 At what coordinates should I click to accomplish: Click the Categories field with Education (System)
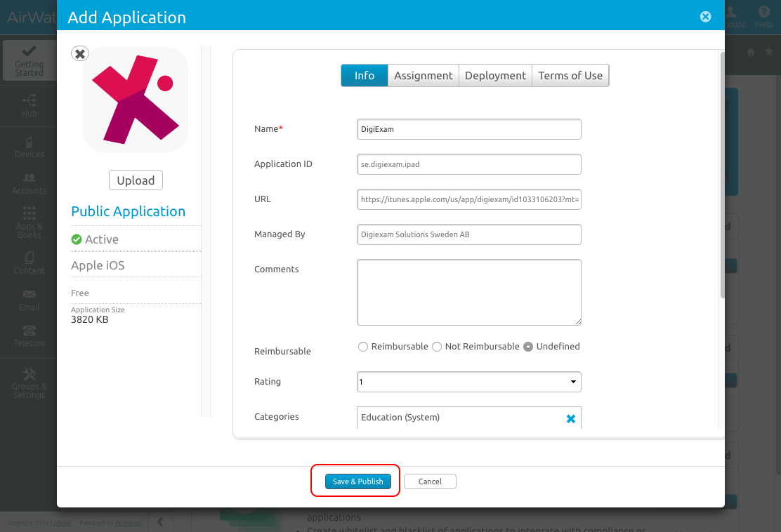[468, 418]
